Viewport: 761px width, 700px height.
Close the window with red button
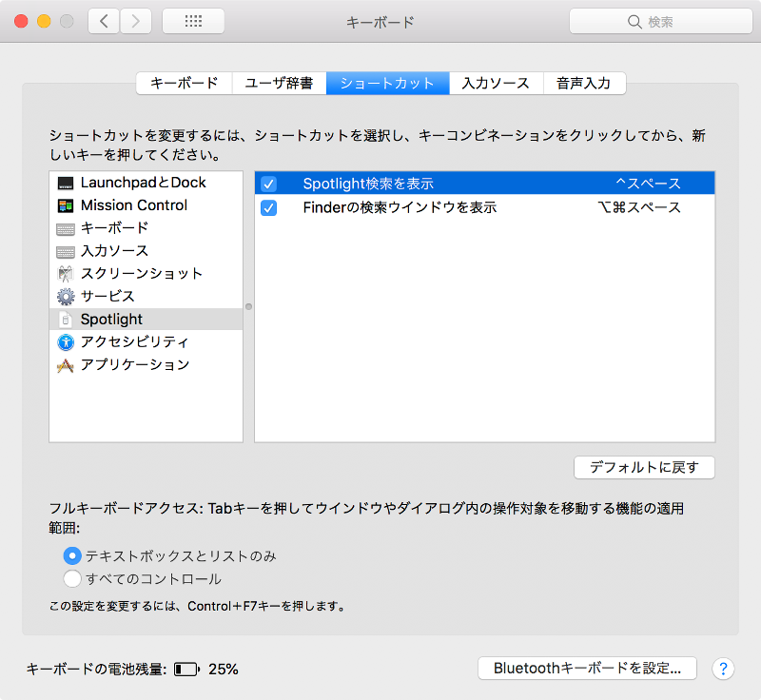[21, 21]
